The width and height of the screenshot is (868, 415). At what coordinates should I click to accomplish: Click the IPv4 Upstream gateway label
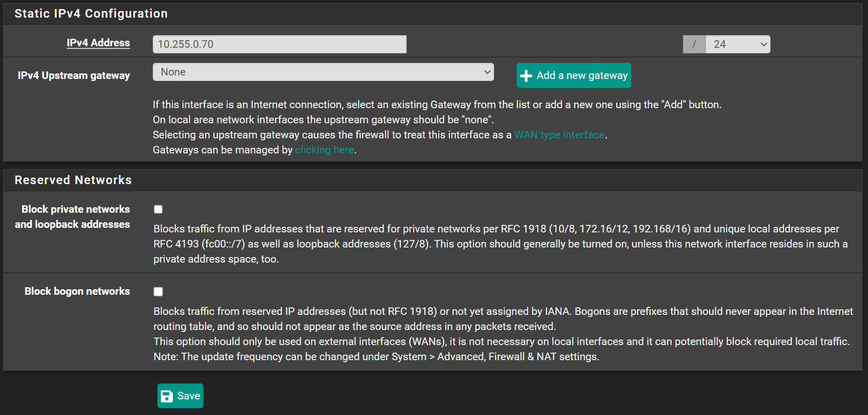tap(74, 75)
